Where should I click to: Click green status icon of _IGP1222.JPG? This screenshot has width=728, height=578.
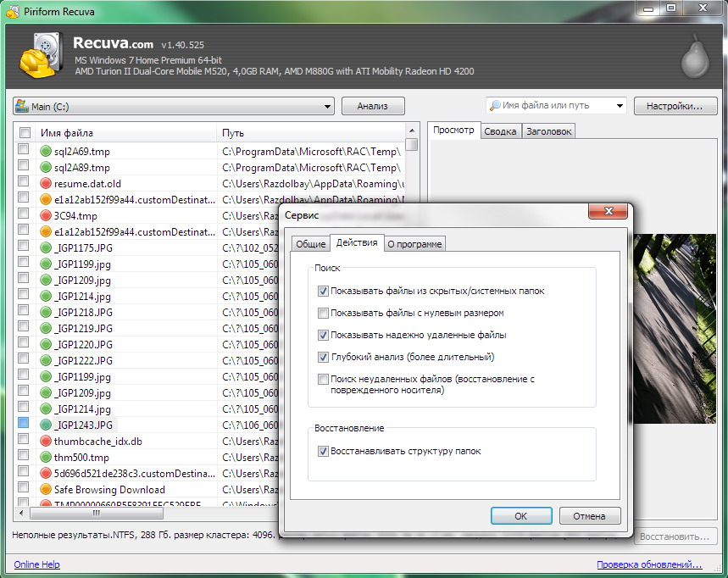coord(46,360)
